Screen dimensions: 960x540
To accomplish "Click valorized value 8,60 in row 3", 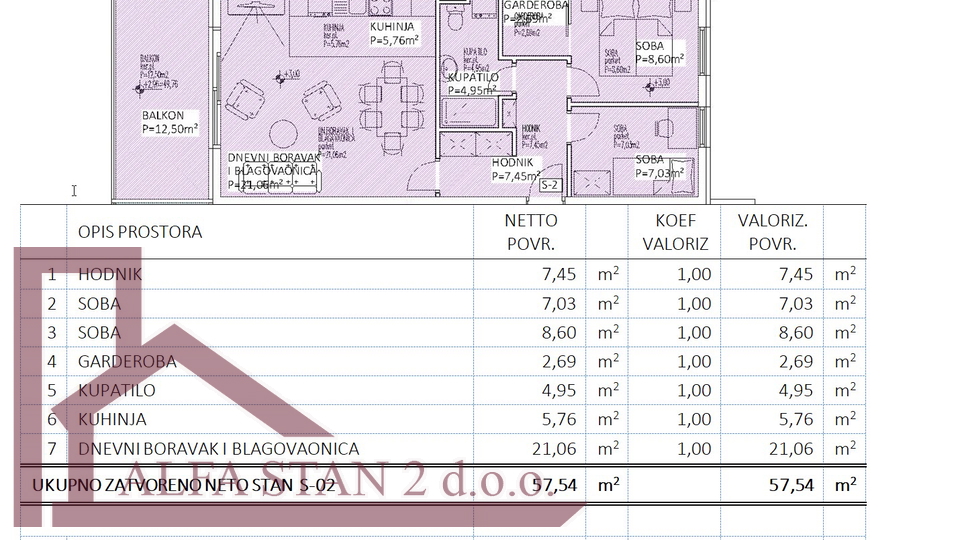I will pos(796,332).
